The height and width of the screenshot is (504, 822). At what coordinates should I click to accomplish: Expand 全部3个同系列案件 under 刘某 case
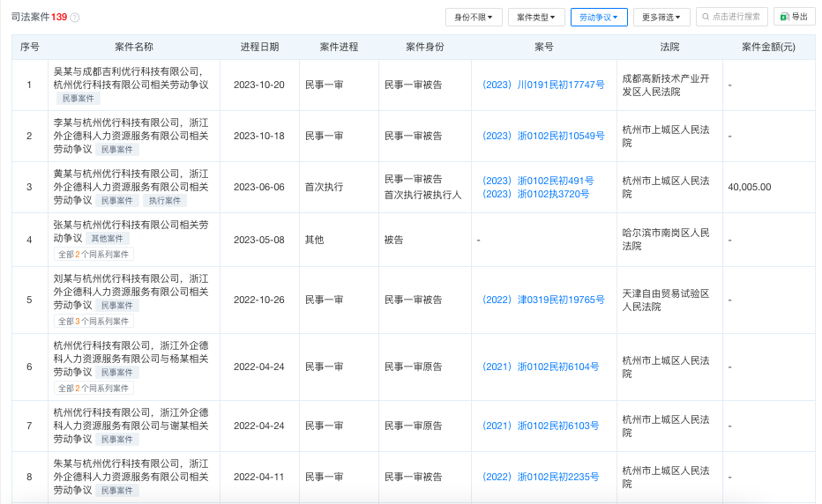(93, 321)
